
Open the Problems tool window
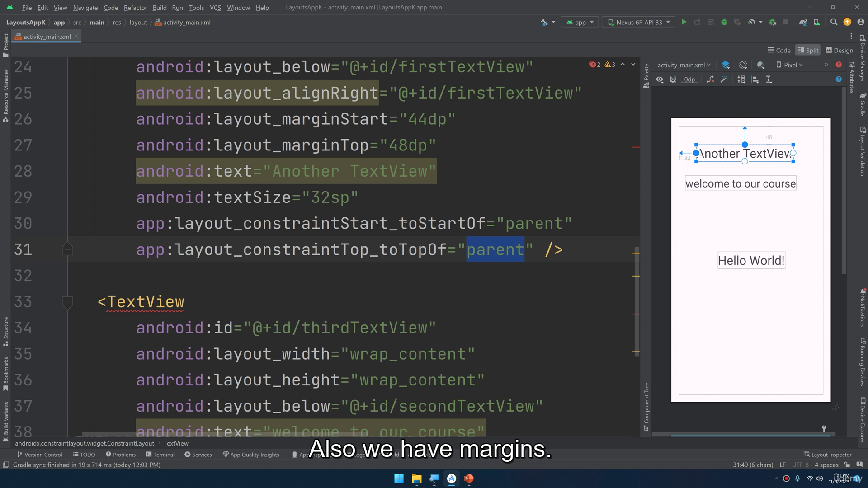pos(120,455)
